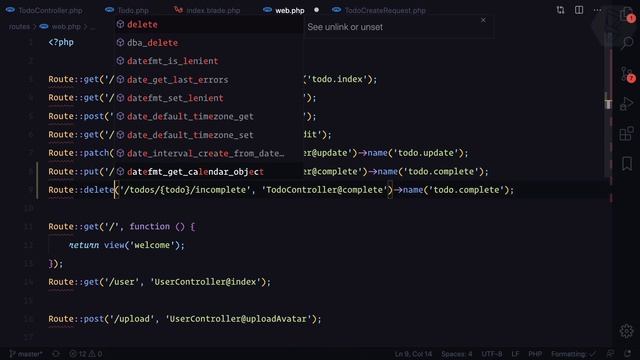
Task: Click the web.php breadcrumb
Action: 60,27
